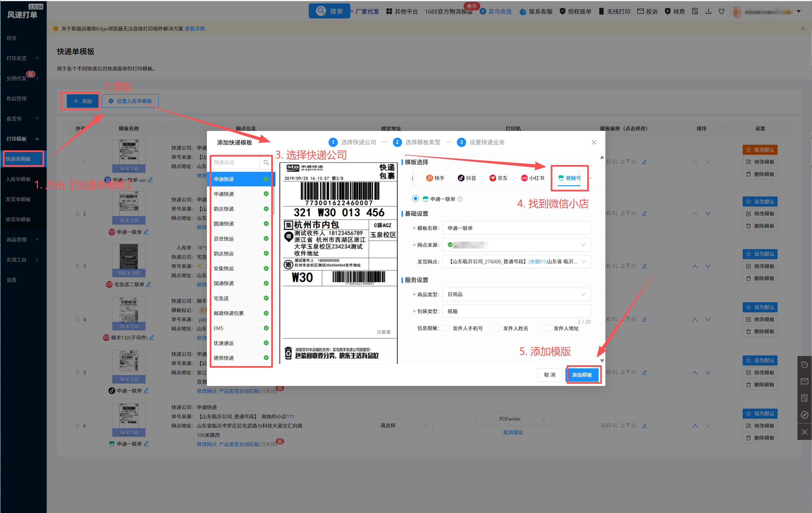The height and width of the screenshot is (513, 812).
Task: Click the blue 添加 button
Action: point(82,101)
